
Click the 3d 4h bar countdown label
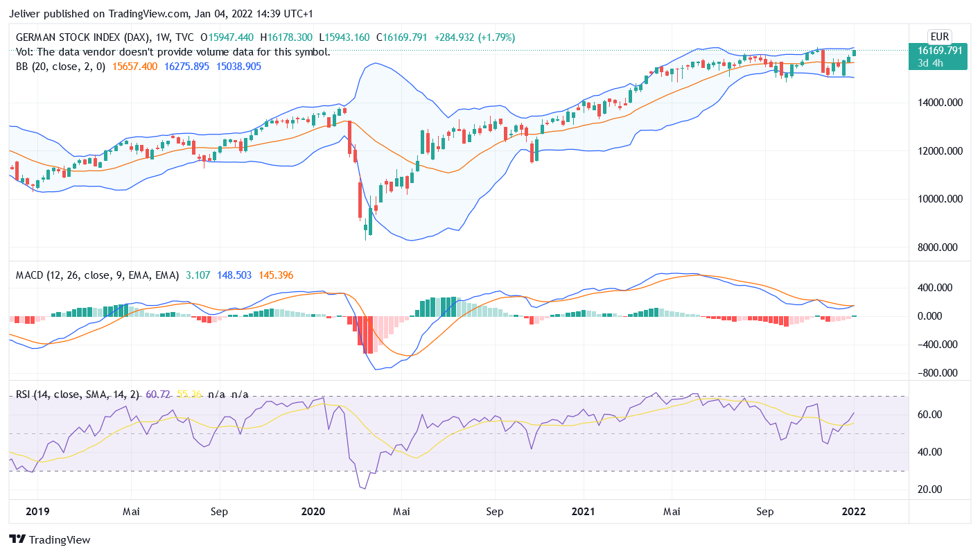click(x=931, y=63)
